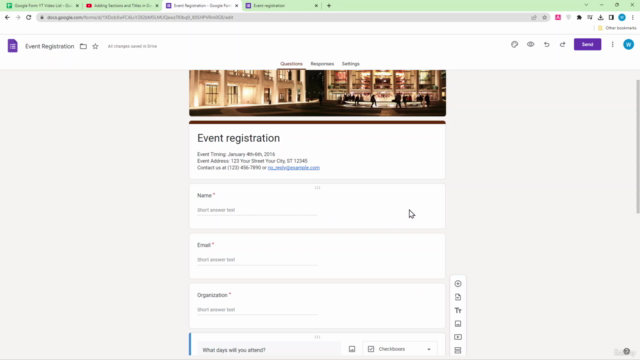Screen dimensions: 640x360
Task: Click the Event Registration document title
Action: tap(50, 46)
